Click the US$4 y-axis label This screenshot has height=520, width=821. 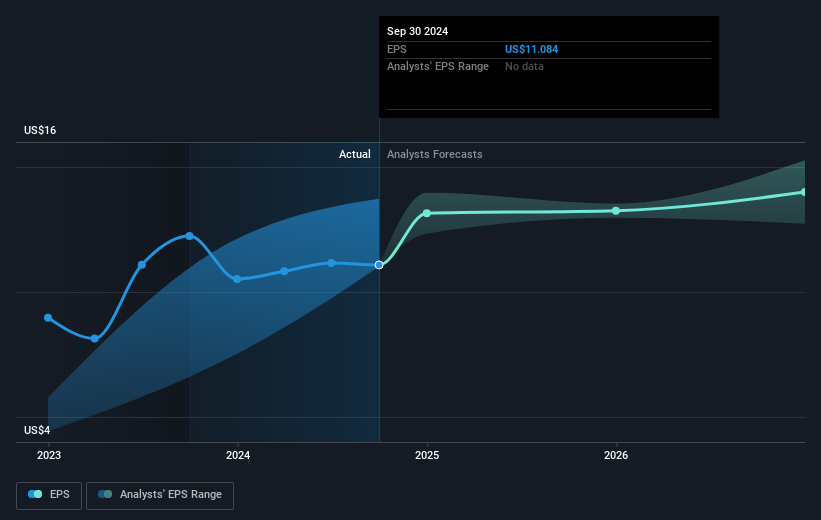point(37,430)
